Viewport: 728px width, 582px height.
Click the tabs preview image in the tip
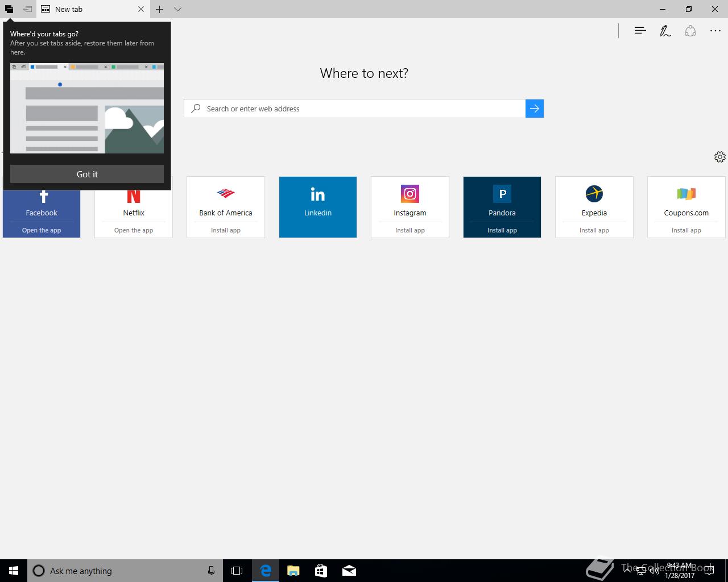(x=87, y=108)
